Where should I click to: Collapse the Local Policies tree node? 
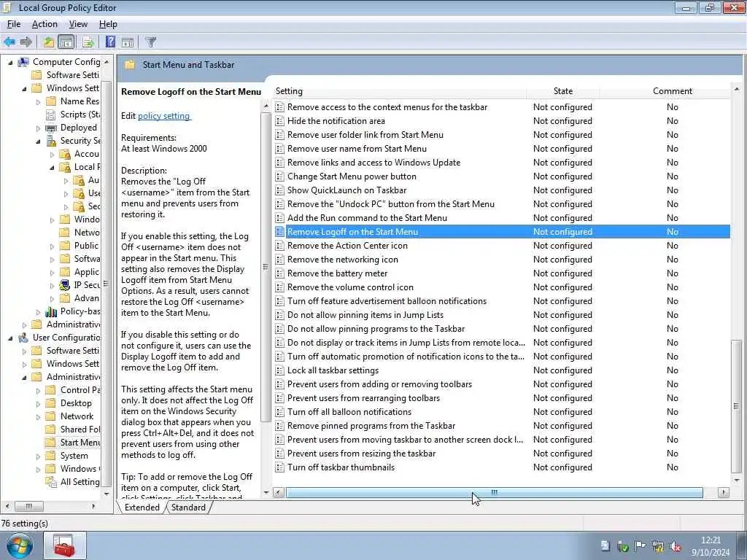point(52,168)
